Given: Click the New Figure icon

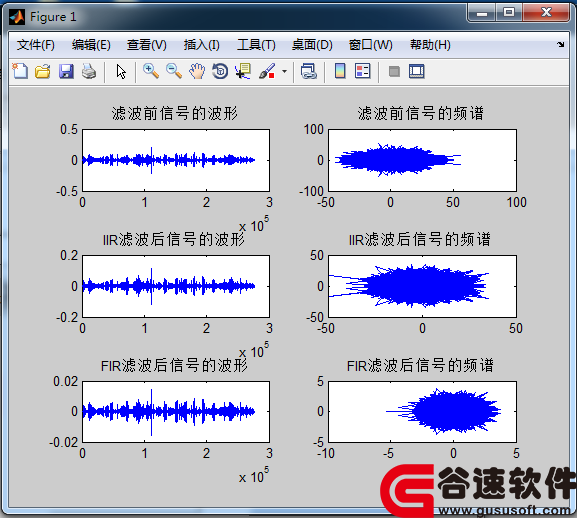Looking at the screenshot, I should tap(20, 71).
